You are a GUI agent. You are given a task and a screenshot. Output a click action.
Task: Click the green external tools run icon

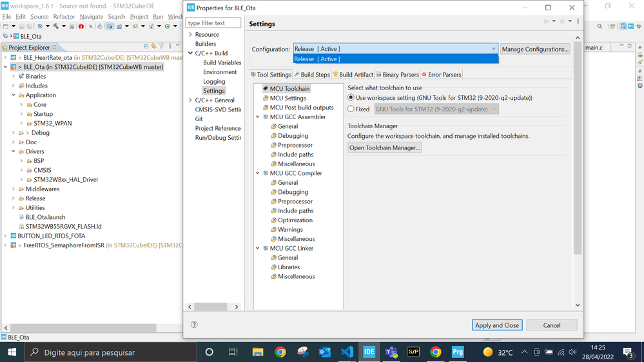pyautogui.click(x=167, y=26)
